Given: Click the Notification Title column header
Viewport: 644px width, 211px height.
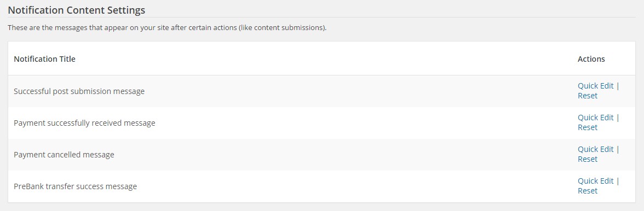Looking at the screenshot, I should pos(44,58).
